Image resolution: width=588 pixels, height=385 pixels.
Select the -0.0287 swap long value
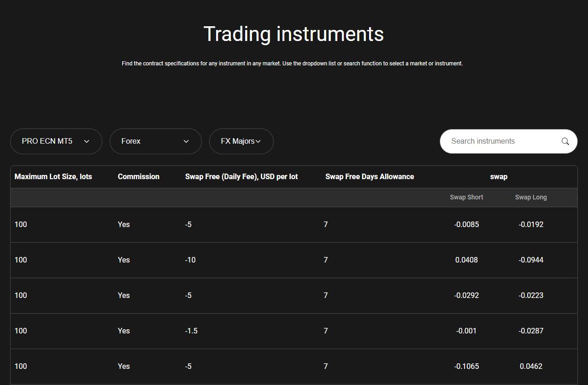tap(531, 331)
